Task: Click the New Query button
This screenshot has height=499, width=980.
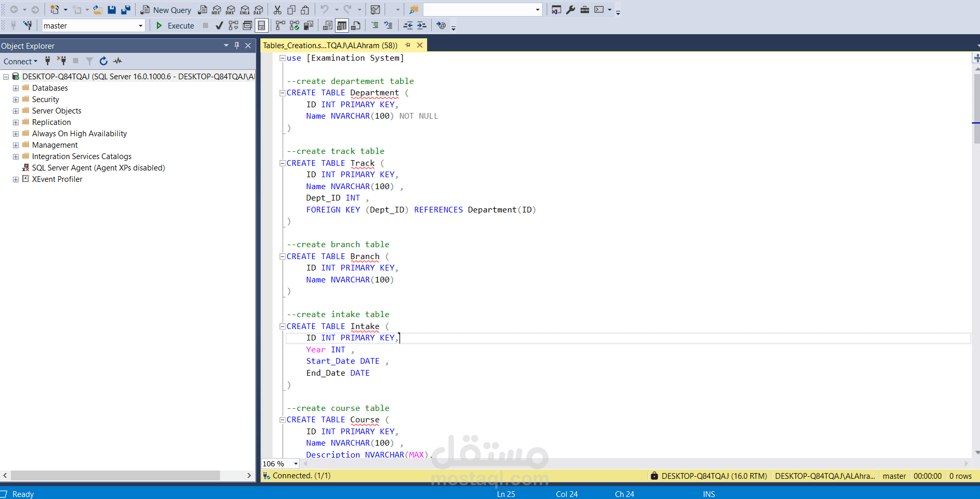Action: [166, 10]
